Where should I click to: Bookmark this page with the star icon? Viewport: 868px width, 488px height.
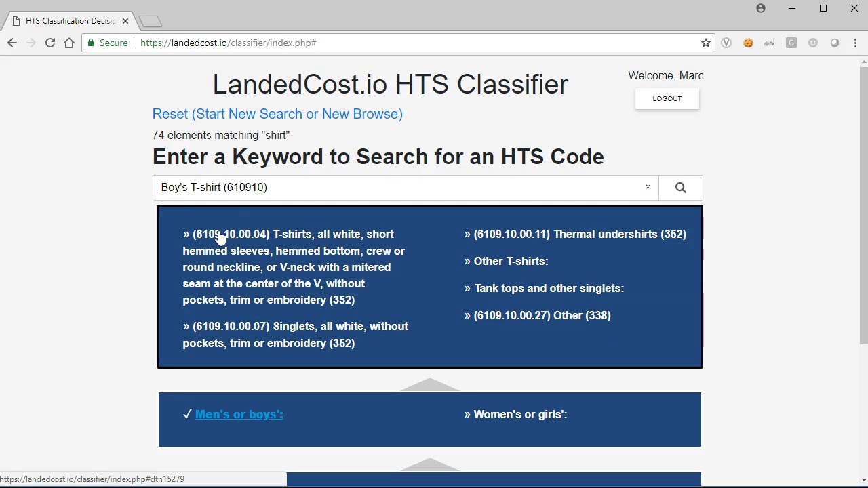(706, 43)
